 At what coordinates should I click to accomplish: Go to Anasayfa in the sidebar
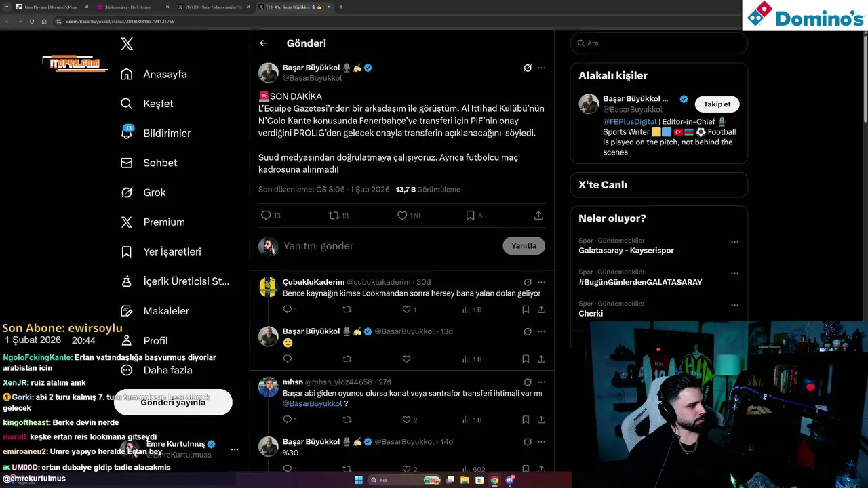click(154, 74)
